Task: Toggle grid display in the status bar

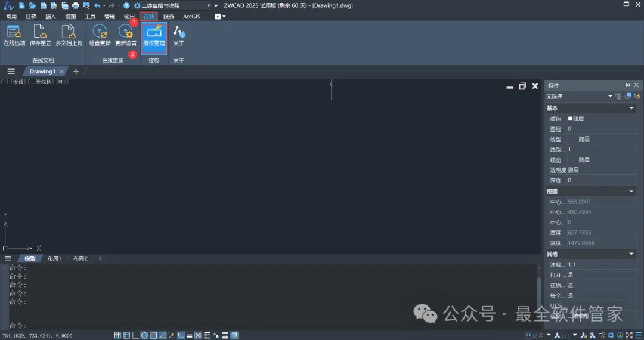Action: tap(127, 335)
